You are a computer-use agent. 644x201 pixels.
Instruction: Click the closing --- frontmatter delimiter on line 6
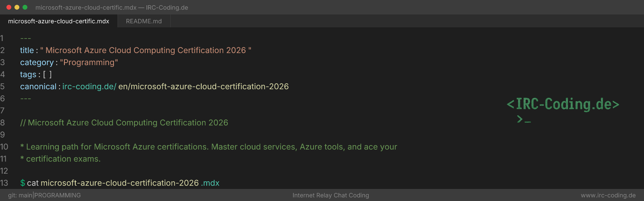tap(25, 98)
